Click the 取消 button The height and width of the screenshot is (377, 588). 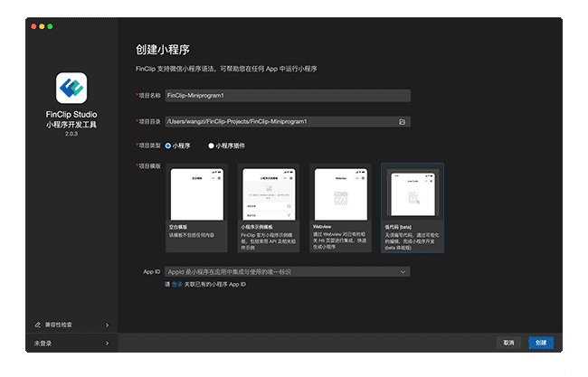[x=508, y=343]
